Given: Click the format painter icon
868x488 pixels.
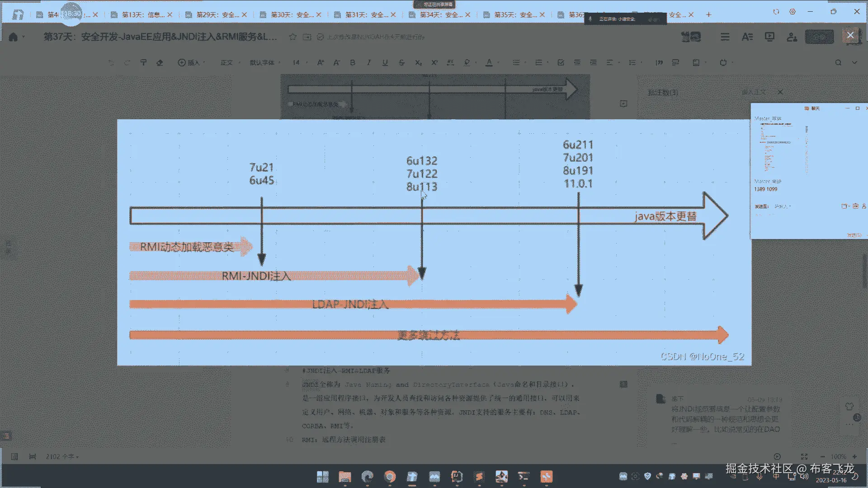Looking at the screenshot, I should (143, 63).
